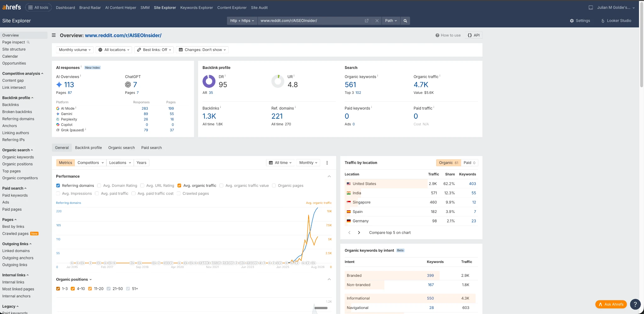644x314 pixels.
Task: Click the Ahrefs logo
Action: click(x=12, y=7)
